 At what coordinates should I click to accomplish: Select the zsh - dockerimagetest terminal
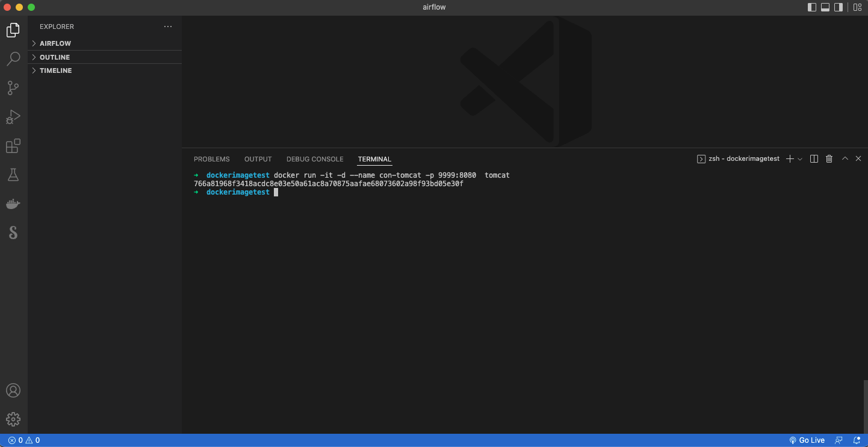click(x=738, y=159)
